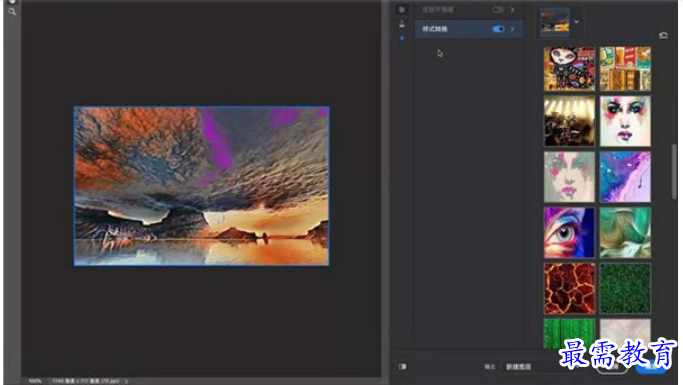Open the filter list icon at sidebar top
Image resolution: width=683 pixels, height=385 pixels.
402,9
